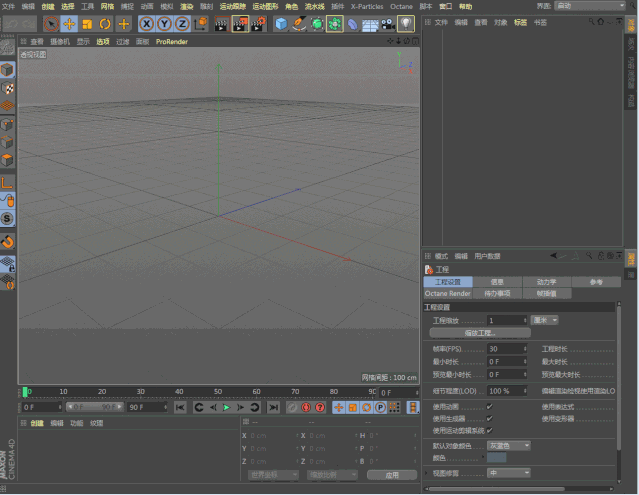The width and height of the screenshot is (639, 495).
Task: Switch to Edges mode on left toolbar
Action: click(7, 142)
